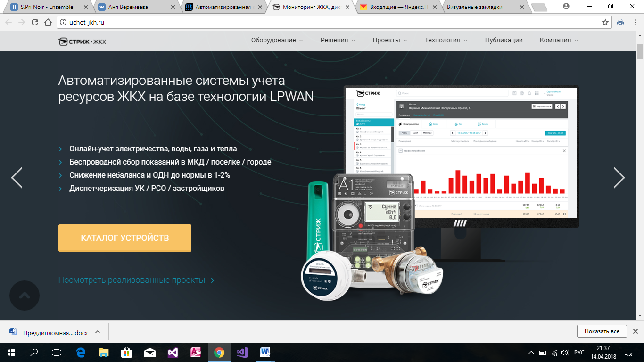Launch Microsoft Edge from the taskbar

[81, 352]
